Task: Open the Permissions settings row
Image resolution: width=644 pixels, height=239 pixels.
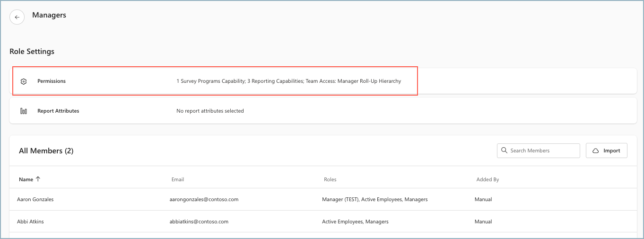Action: (x=323, y=81)
